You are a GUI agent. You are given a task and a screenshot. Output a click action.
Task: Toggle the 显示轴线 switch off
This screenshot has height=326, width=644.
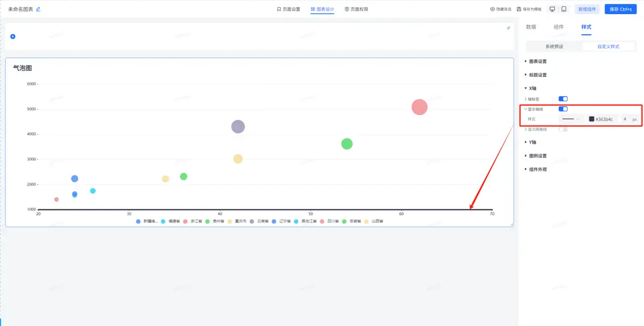563,109
